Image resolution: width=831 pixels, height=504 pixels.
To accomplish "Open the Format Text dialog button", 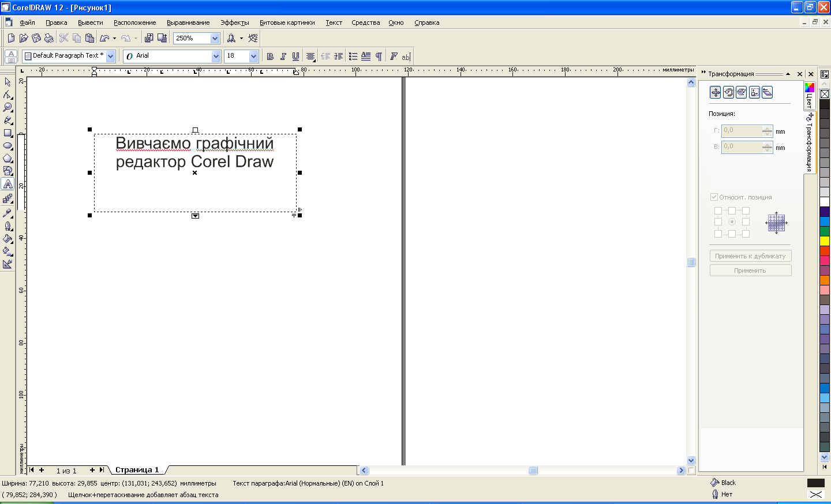I will click(394, 57).
